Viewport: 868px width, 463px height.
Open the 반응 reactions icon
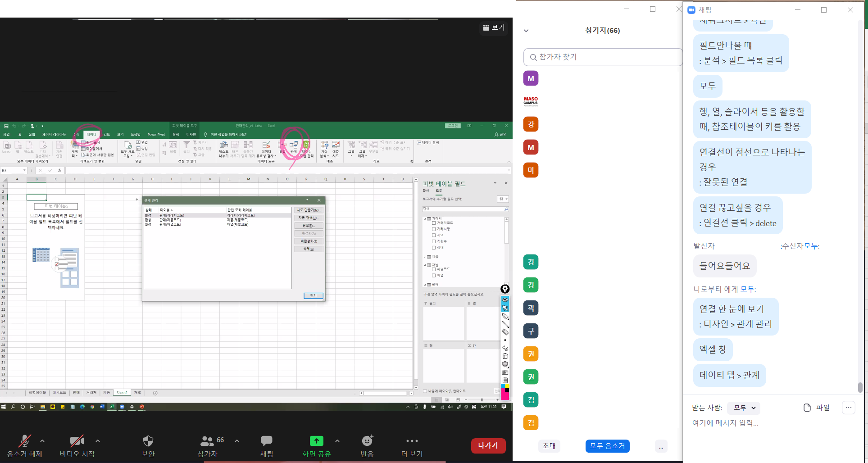tap(367, 441)
